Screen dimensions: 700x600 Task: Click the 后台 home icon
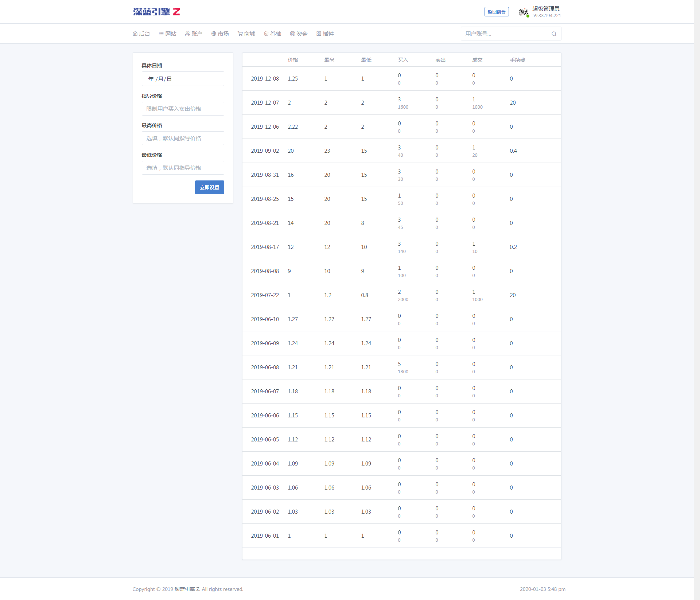[135, 34]
